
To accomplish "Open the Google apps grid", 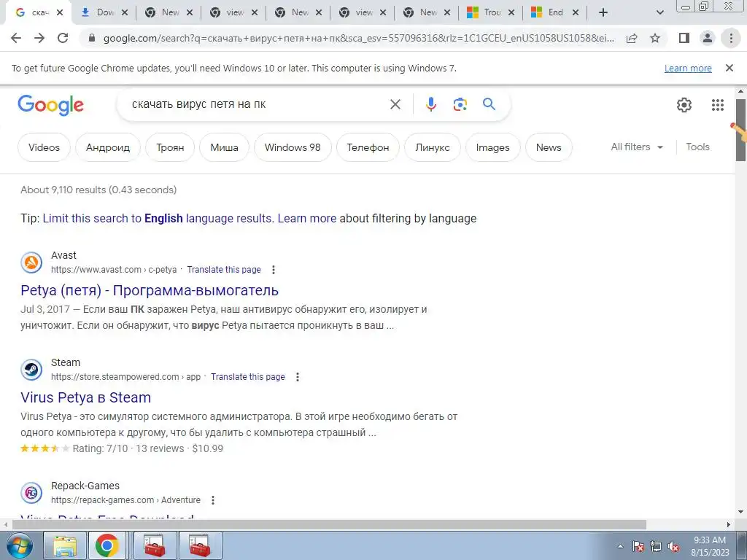I will (x=718, y=105).
